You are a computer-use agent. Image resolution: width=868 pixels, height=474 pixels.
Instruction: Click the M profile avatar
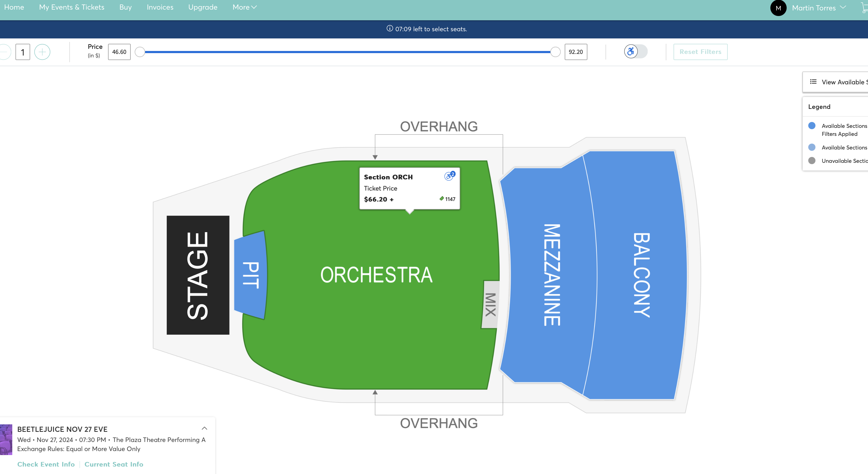click(778, 8)
